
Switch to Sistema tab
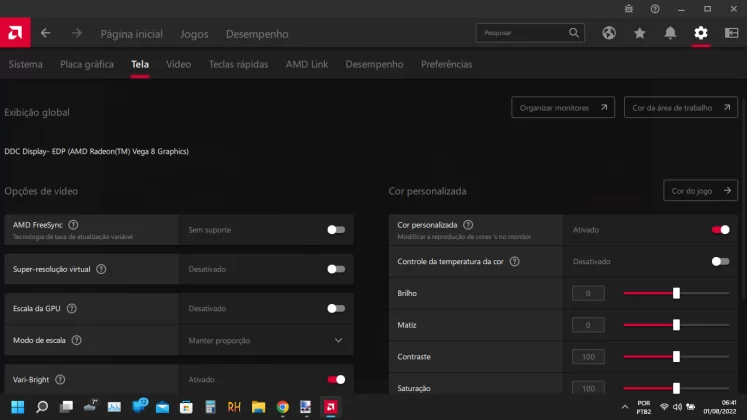click(x=26, y=64)
